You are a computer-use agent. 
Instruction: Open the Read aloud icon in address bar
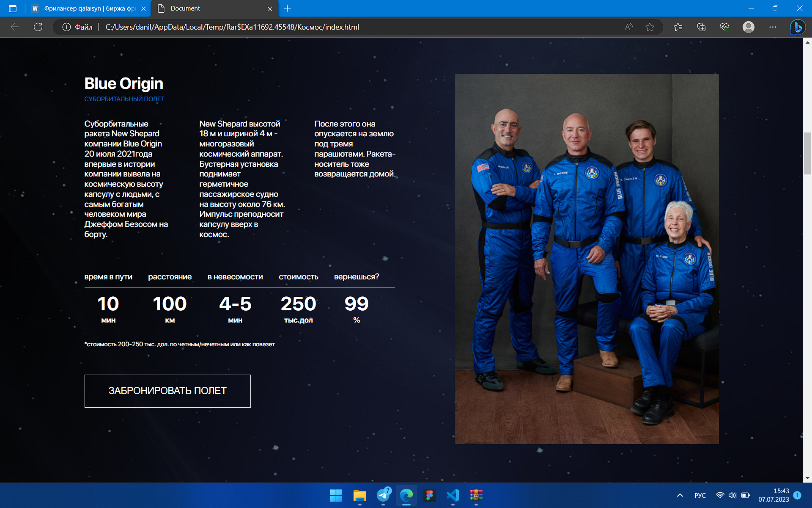628,27
